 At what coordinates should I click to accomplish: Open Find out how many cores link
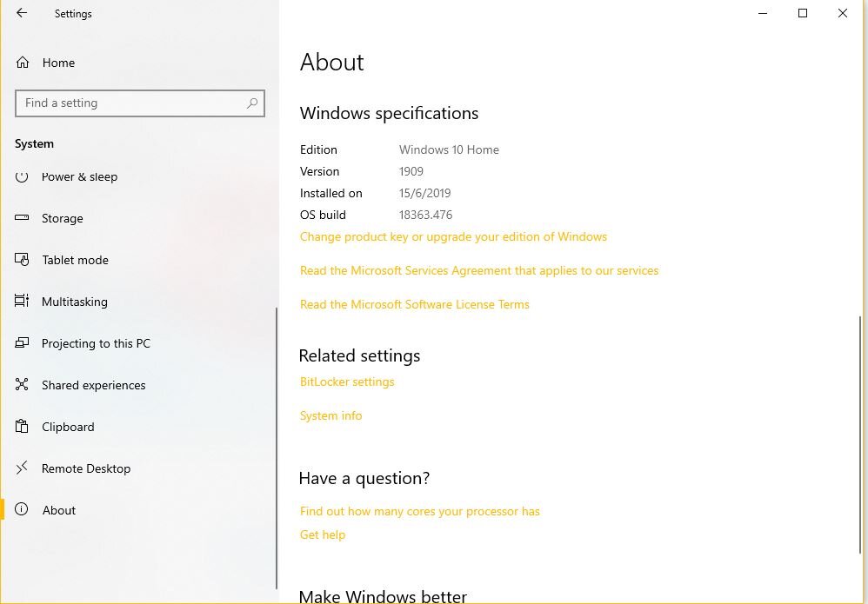pyautogui.click(x=419, y=511)
